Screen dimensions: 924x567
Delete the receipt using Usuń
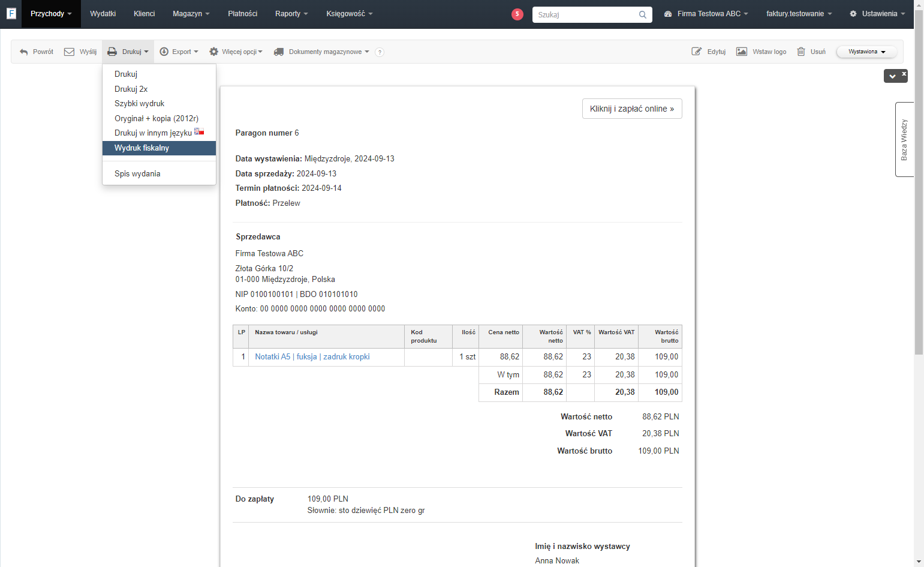click(811, 52)
